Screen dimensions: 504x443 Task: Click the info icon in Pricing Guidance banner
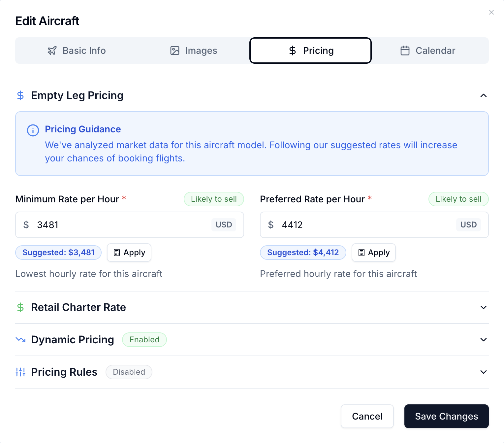[x=33, y=130]
